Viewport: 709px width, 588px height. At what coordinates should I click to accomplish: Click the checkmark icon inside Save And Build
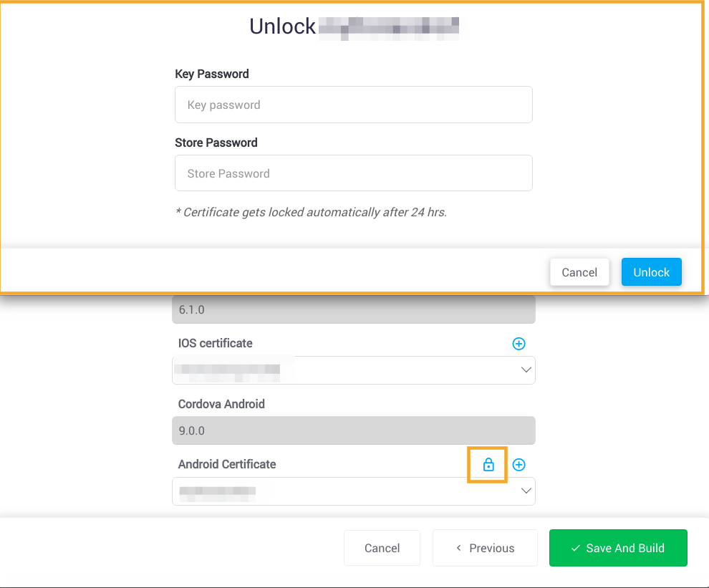574,548
